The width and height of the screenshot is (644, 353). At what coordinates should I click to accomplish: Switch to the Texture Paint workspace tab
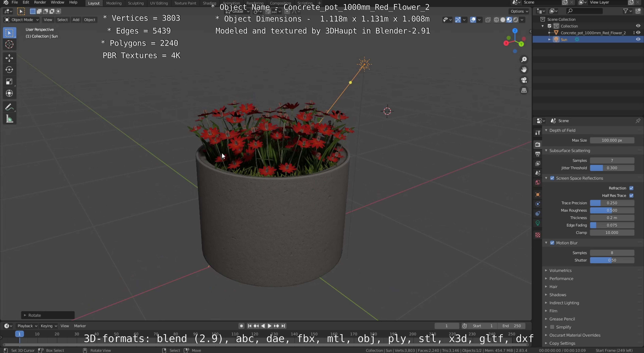[x=185, y=3]
